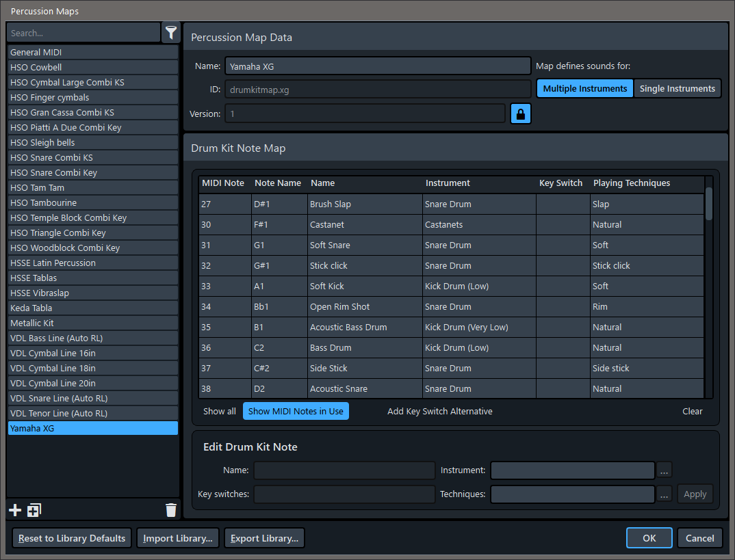Select VDL Tenor Line (Auto RL)
The width and height of the screenshot is (735, 560).
93,414
